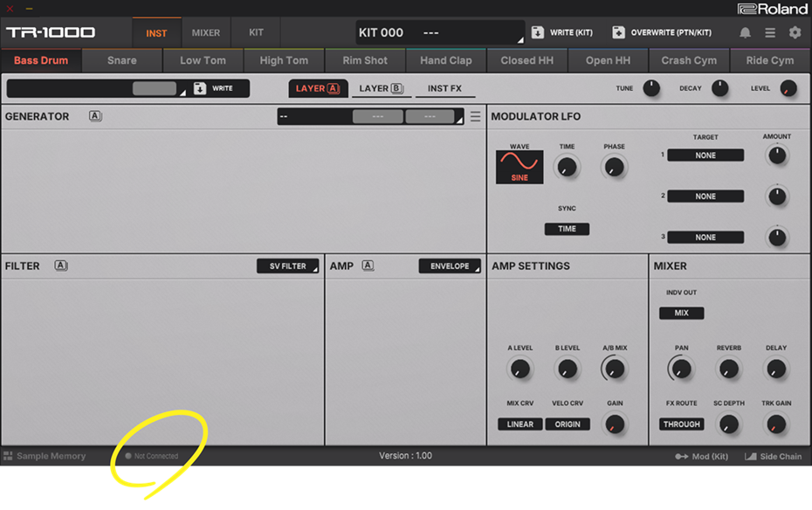Open the Generator type dropdown
This screenshot has width=812, height=510.
[x=370, y=116]
